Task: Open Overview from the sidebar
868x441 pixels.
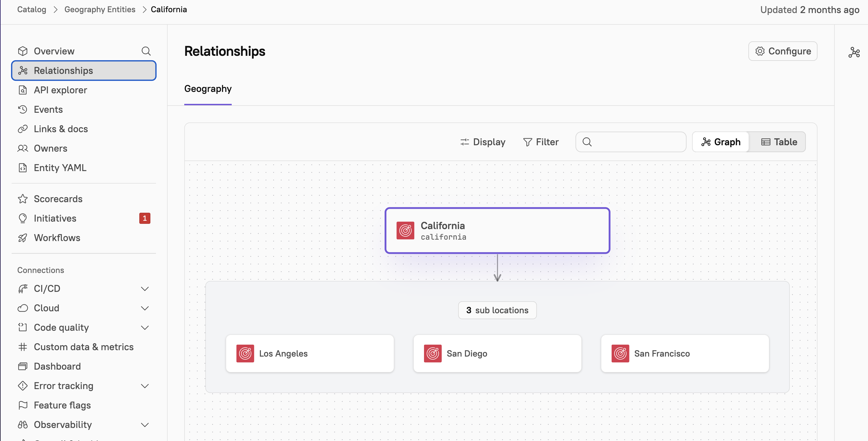Action: 54,51
